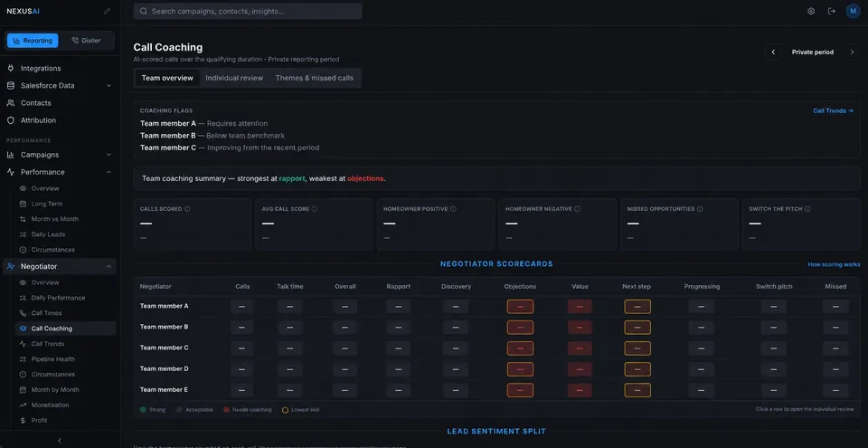Image resolution: width=868 pixels, height=448 pixels.
Task: Click the Integrations plug icon
Action: (x=11, y=68)
